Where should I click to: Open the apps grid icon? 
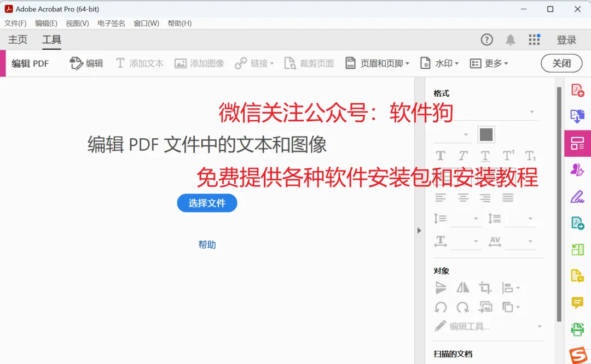tap(534, 39)
